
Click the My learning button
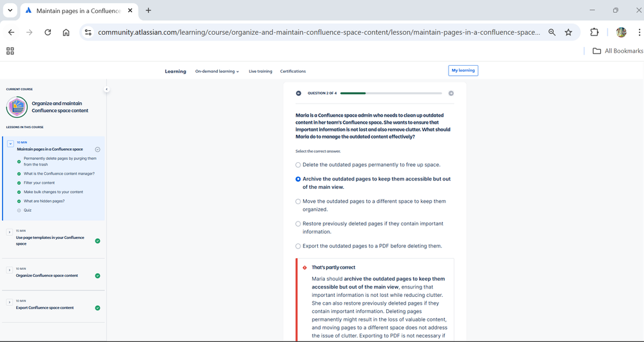(x=463, y=71)
